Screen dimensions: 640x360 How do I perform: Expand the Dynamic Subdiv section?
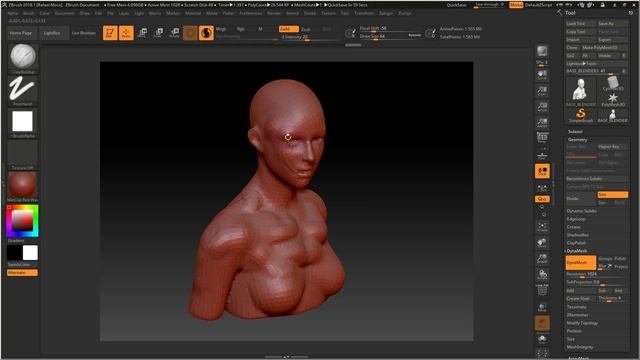pos(582,211)
